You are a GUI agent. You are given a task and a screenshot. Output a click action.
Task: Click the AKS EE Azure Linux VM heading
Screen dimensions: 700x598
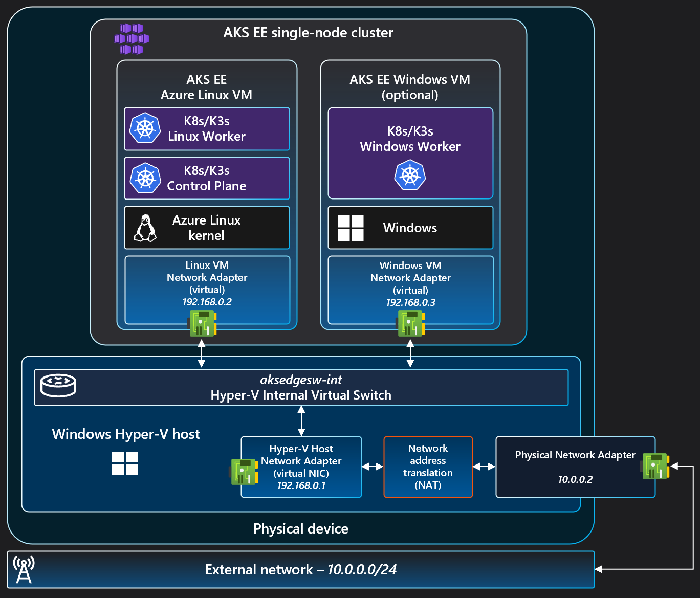coord(207,87)
